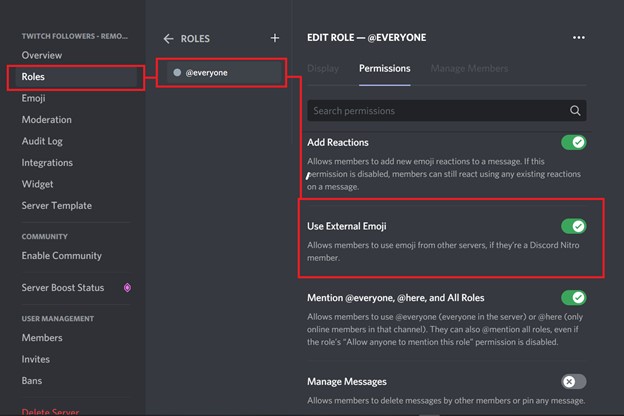
Task: Open Integrations settings
Action: click(47, 163)
